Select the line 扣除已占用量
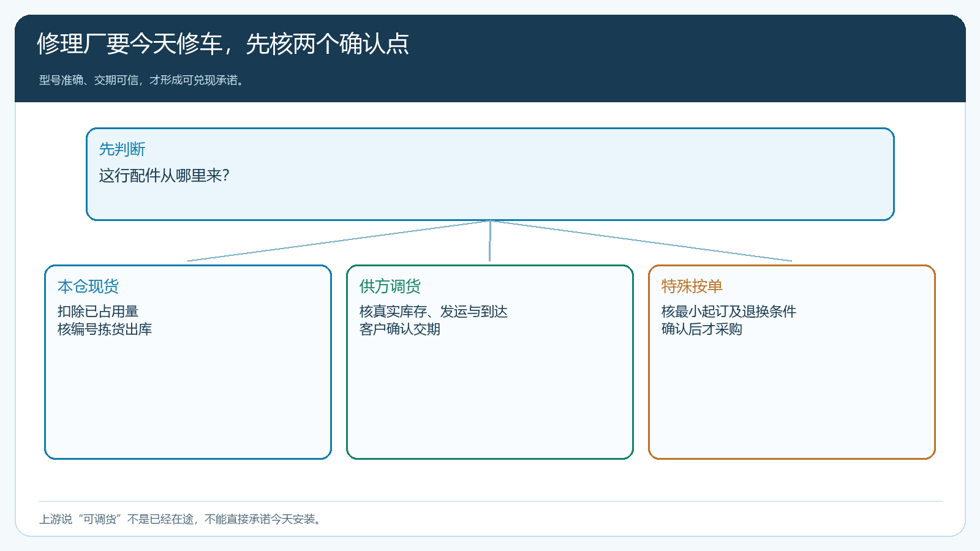Screen dimensions: 980x551 tap(98, 312)
